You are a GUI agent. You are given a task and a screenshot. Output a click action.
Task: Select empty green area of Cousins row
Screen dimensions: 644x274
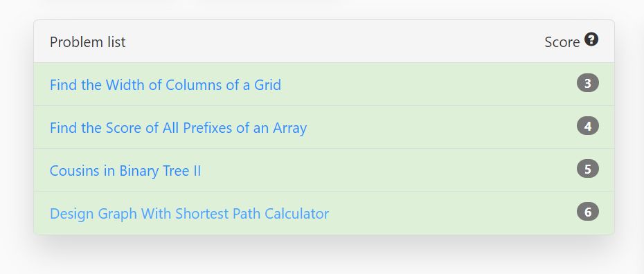coord(386,170)
